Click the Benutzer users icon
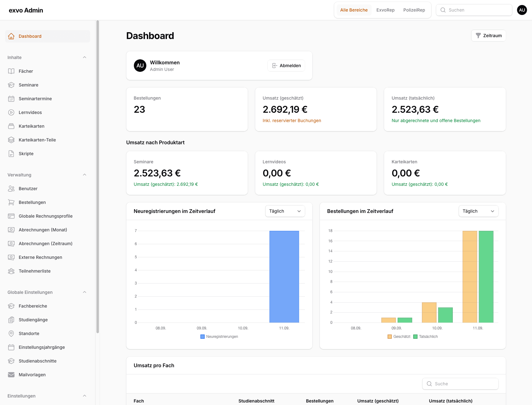 (x=11, y=189)
